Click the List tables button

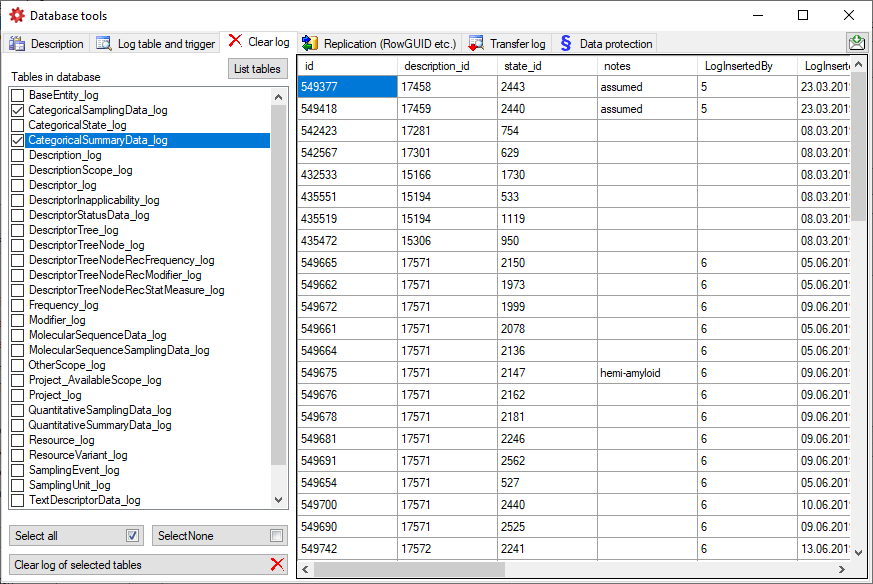pos(257,69)
